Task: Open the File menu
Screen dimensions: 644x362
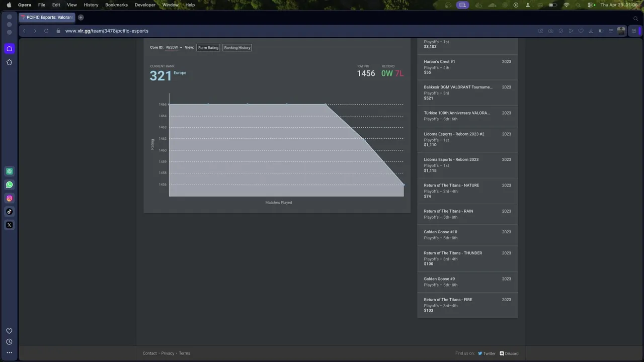Action: [x=42, y=5]
